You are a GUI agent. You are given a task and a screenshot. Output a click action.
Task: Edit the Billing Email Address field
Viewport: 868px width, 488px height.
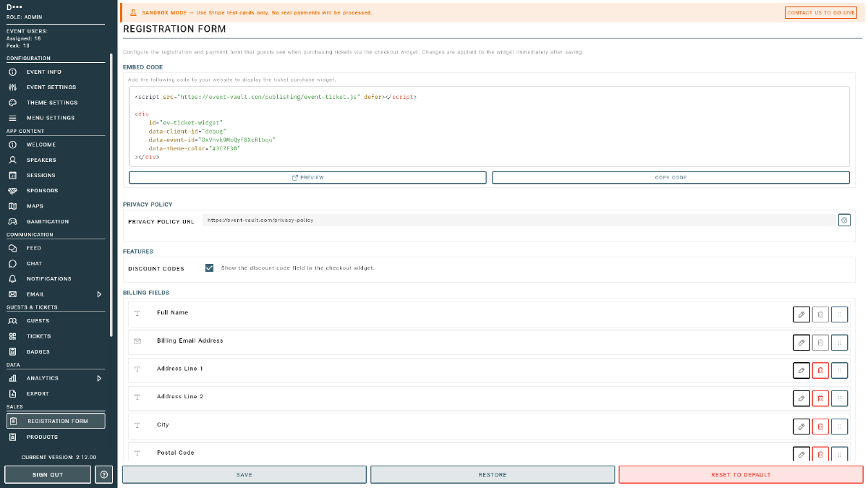(801, 343)
